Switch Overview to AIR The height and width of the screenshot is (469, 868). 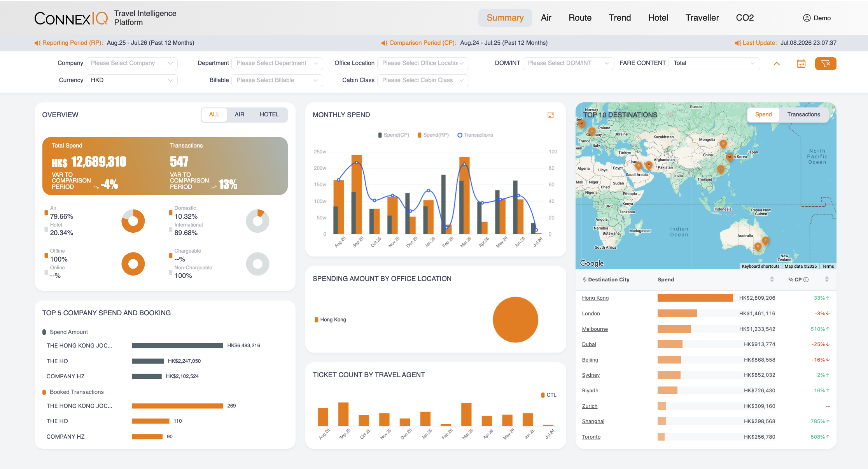tap(240, 114)
